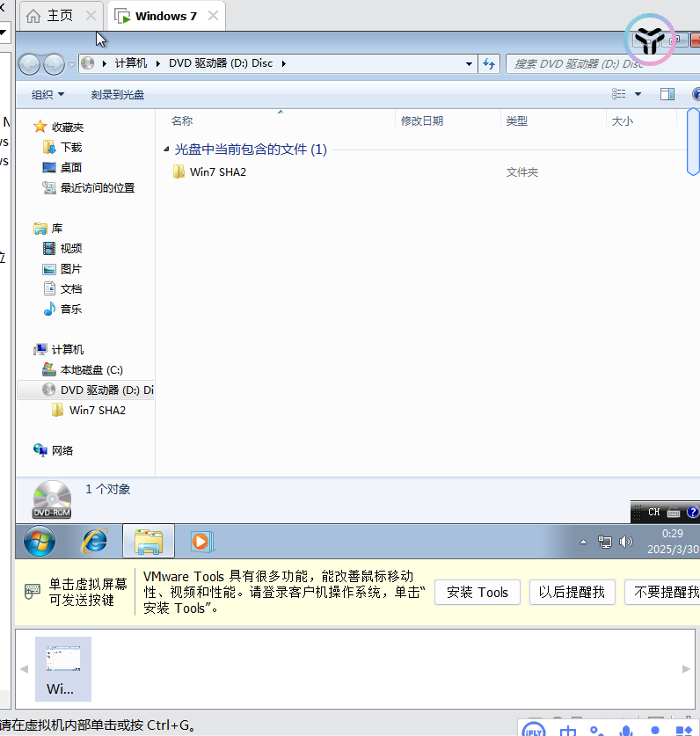Close the 主页 tab
The width and height of the screenshot is (700, 736).
(x=91, y=16)
